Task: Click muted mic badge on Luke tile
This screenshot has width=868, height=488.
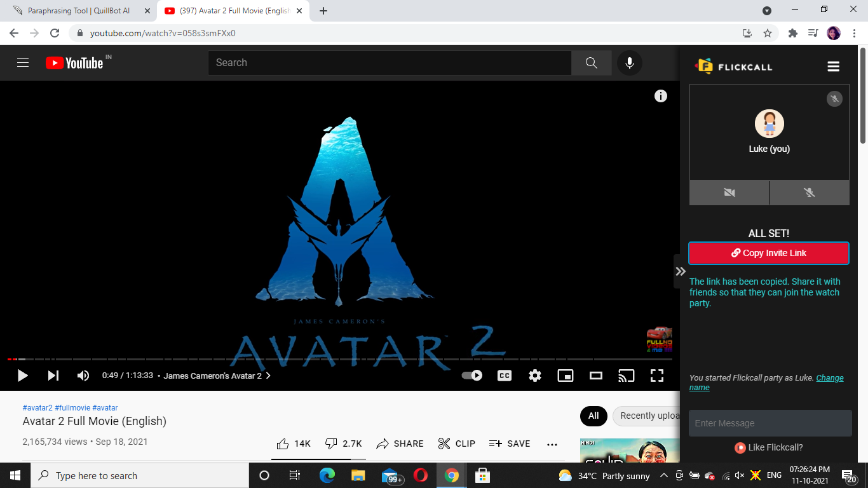Action: pos(834,98)
